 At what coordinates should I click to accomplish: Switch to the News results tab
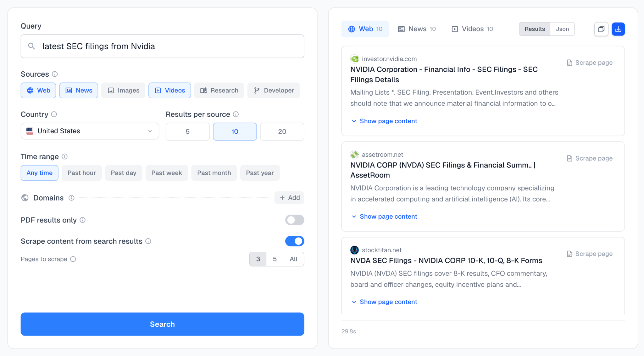(417, 29)
